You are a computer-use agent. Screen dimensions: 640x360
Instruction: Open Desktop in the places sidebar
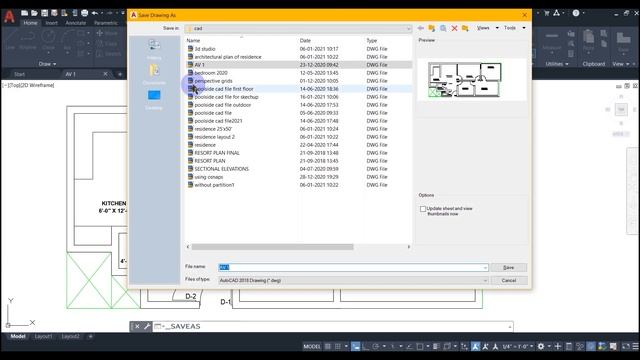point(154,100)
